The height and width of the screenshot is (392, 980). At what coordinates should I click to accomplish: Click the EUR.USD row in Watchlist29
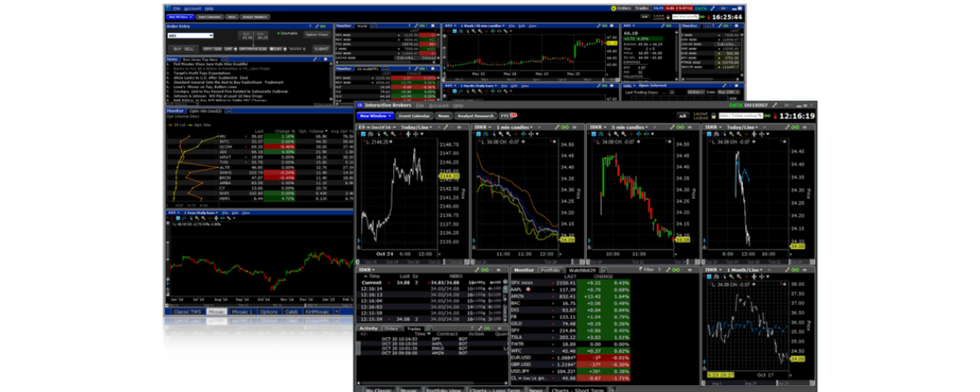coord(571,358)
